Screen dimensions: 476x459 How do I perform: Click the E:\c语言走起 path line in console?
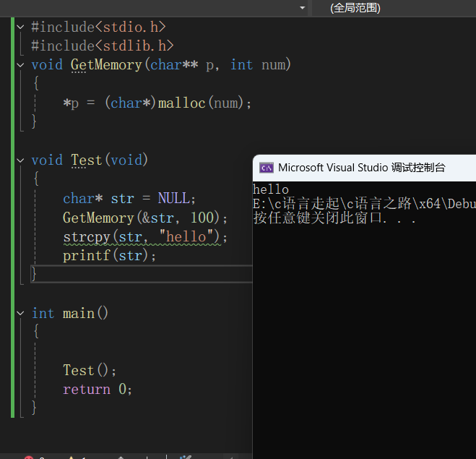coord(364,204)
